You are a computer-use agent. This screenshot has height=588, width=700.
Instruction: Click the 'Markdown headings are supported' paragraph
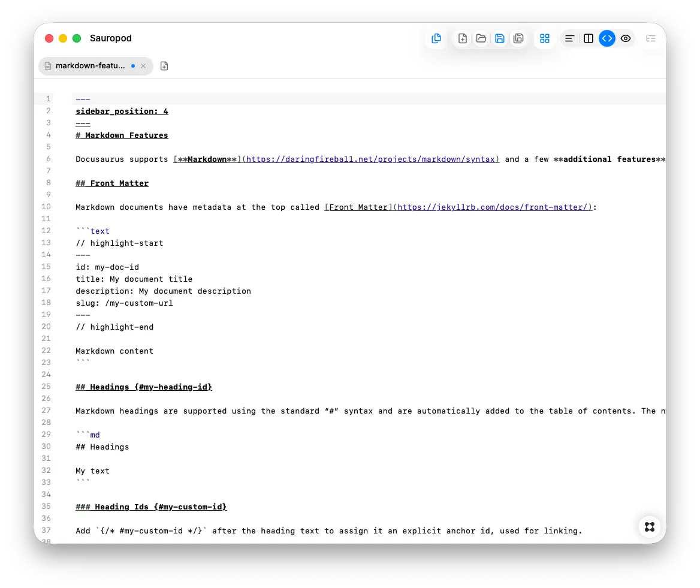370,411
